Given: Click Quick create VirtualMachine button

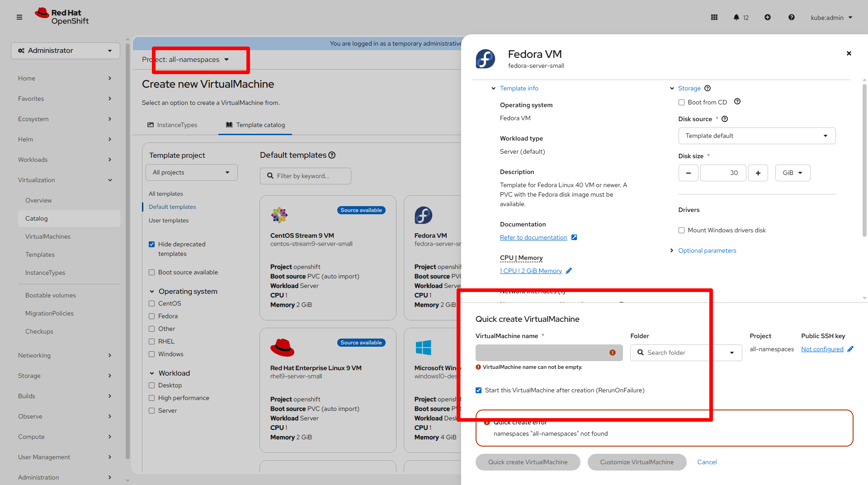Looking at the screenshot, I should point(528,462).
